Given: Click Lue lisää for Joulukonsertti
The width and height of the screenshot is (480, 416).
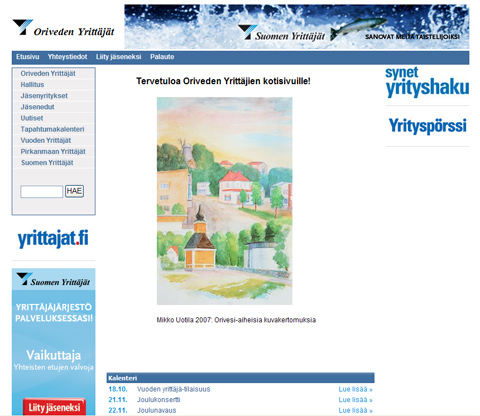Looking at the screenshot, I should click(355, 400).
